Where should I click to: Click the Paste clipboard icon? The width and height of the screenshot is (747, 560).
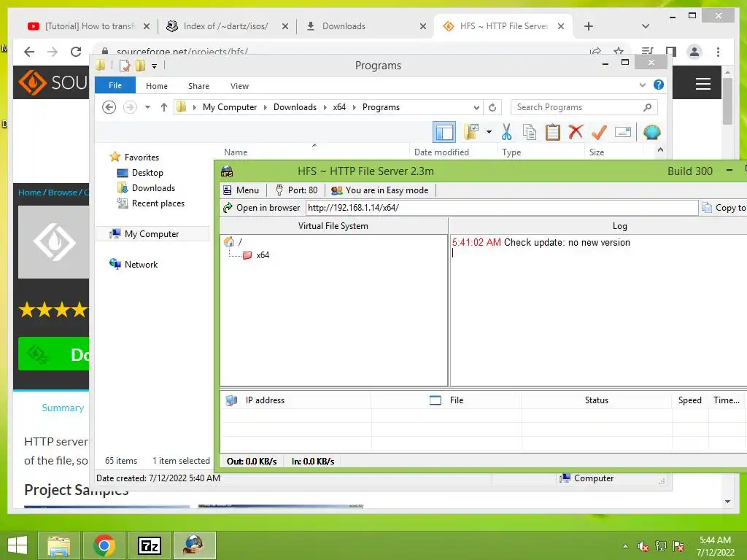[x=552, y=132]
